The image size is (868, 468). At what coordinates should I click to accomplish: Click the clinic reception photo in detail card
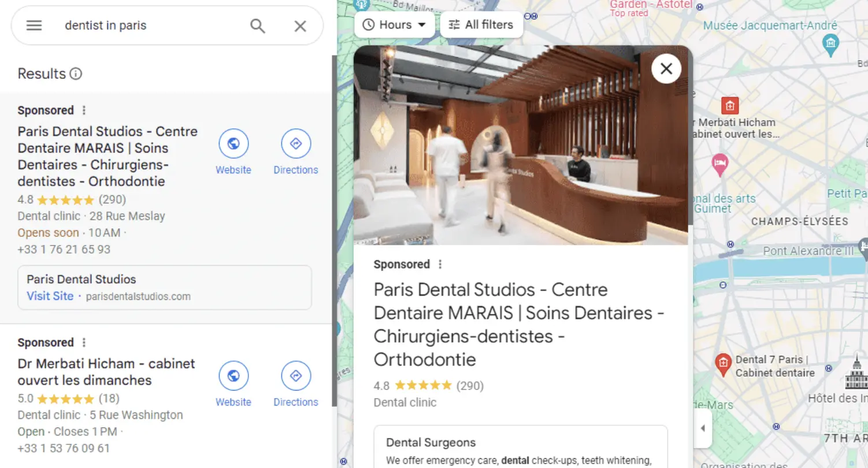coord(521,145)
